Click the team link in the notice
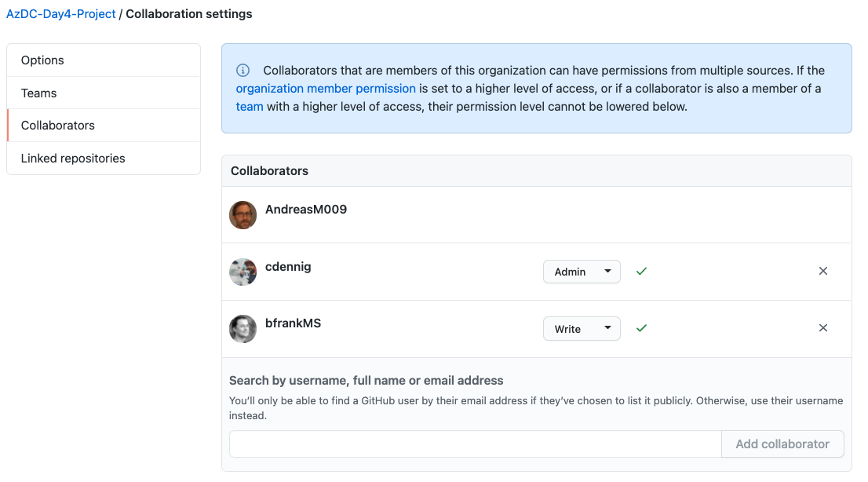 (x=250, y=106)
